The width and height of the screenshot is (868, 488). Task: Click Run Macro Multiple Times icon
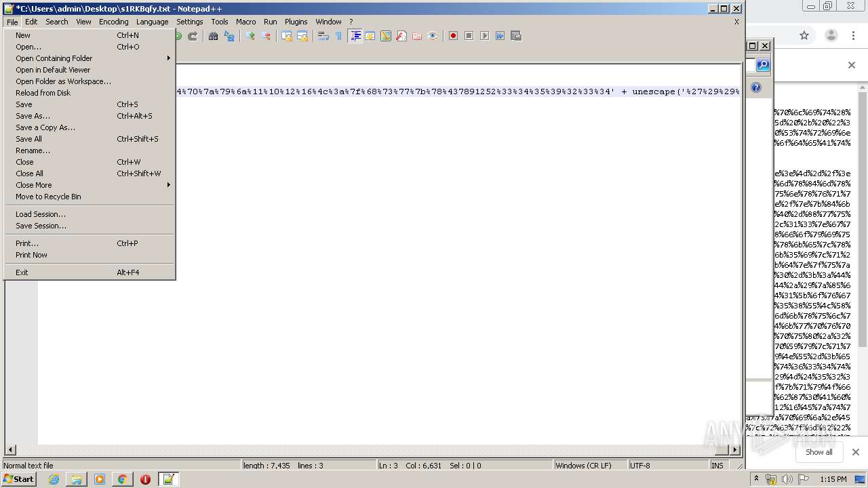[500, 36]
